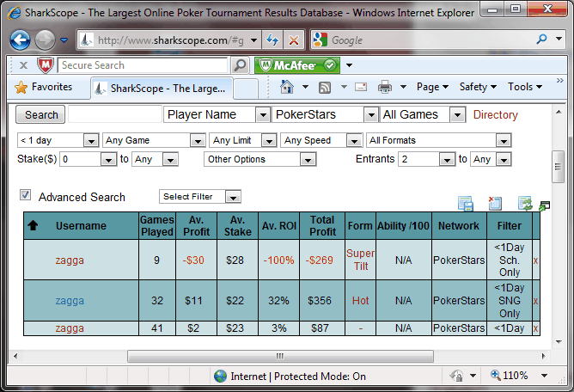The image size is (574, 392).
Task: Click the delete results icon with red X
Action: click(x=495, y=204)
